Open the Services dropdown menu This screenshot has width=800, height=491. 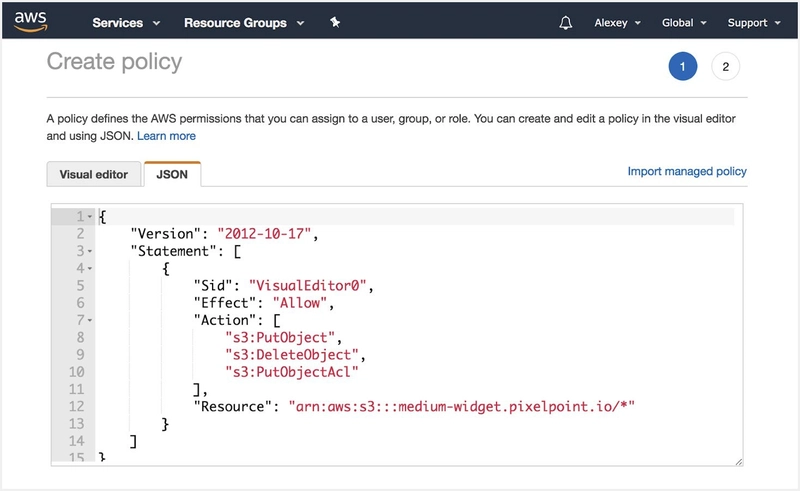(125, 22)
